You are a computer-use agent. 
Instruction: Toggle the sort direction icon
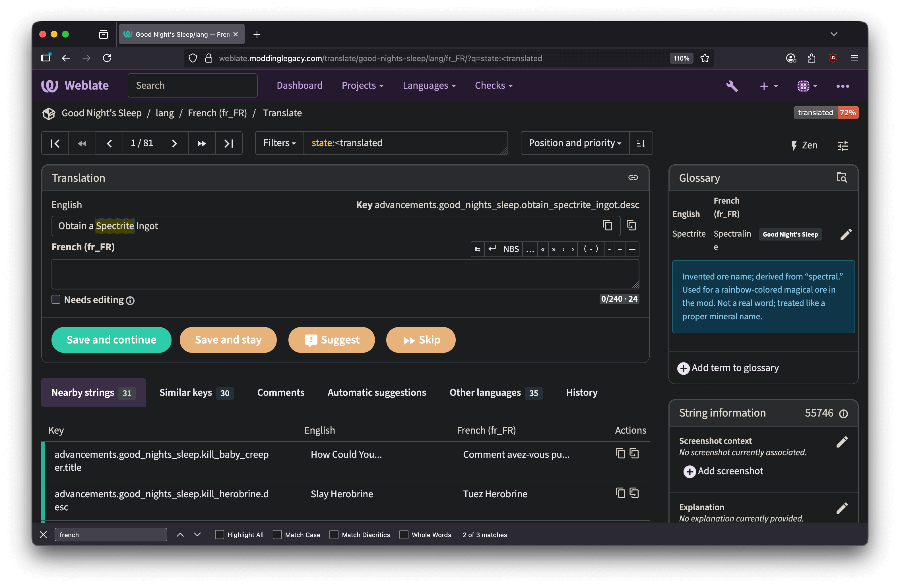coord(641,143)
